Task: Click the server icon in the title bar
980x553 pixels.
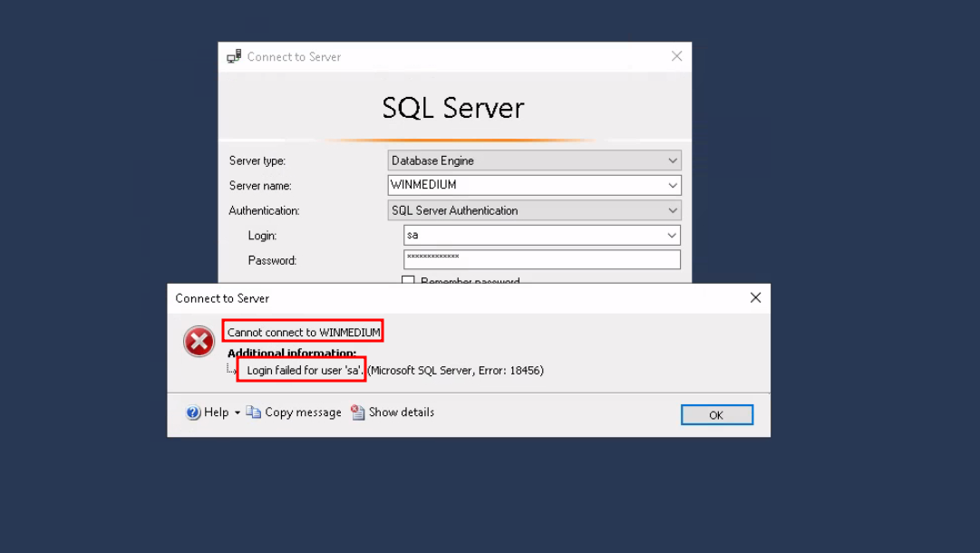Action: 234,56
